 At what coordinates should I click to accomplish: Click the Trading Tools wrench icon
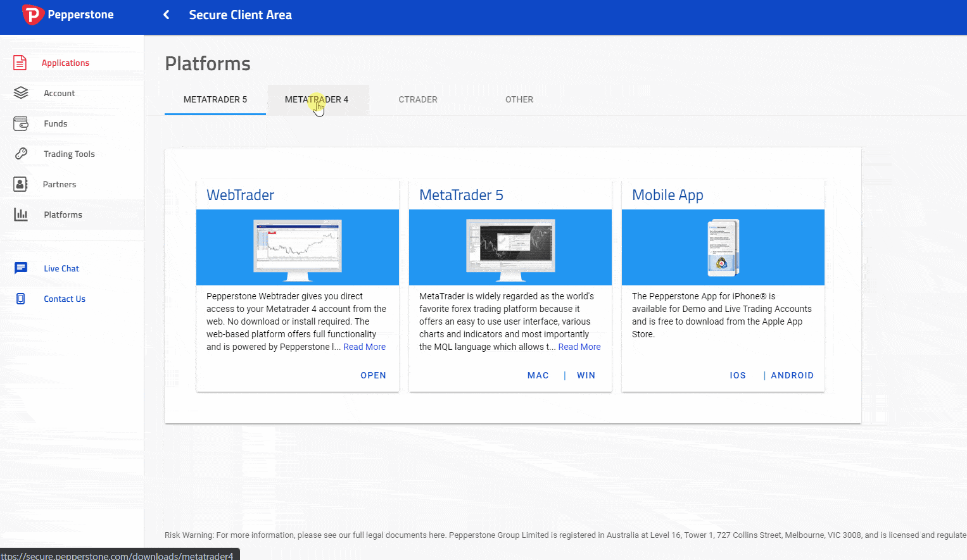[21, 154]
